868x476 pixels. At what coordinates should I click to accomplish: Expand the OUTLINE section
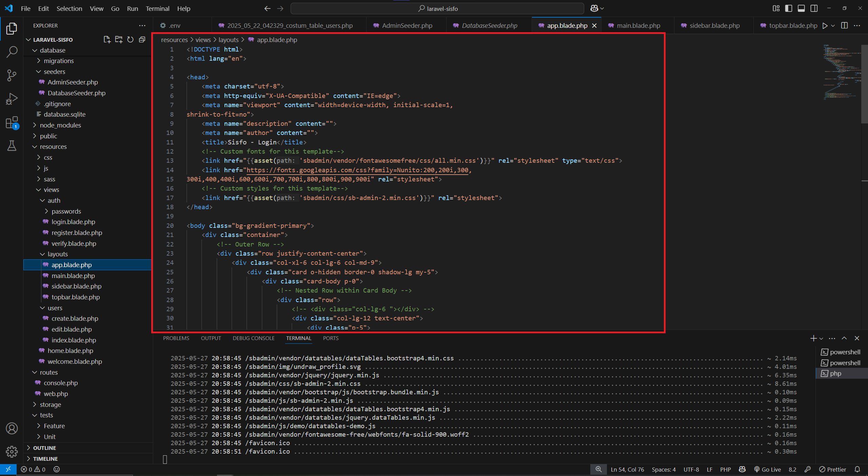click(x=44, y=448)
